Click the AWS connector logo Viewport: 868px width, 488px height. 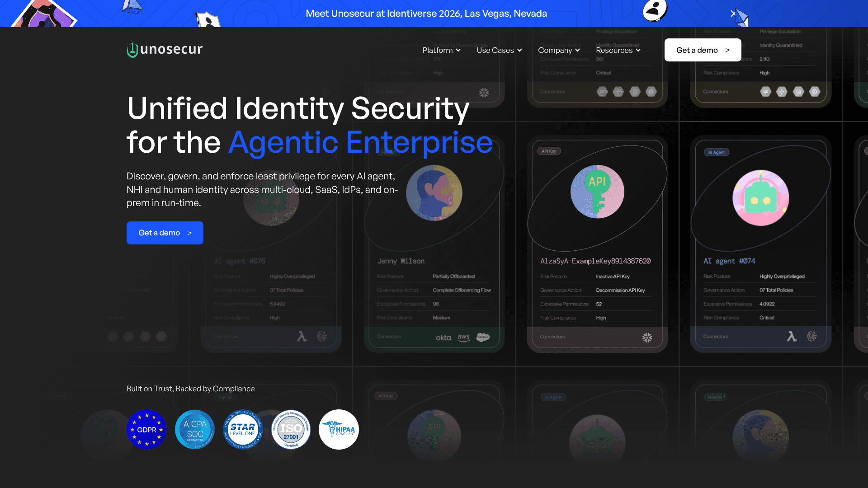pos(463,338)
